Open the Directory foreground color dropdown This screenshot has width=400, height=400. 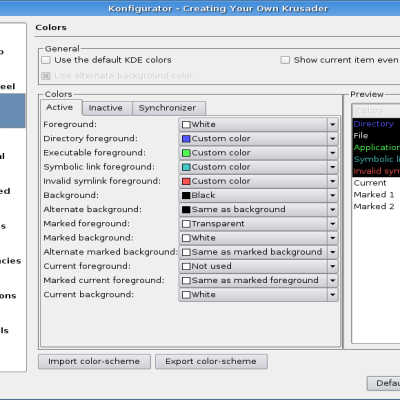(259, 139)
